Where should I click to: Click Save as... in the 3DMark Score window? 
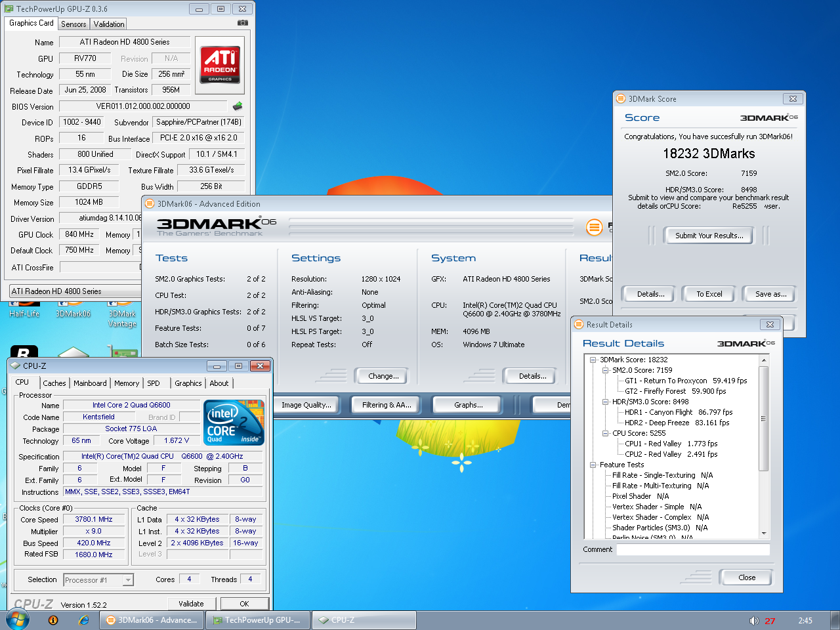pyautogui.click(x=771, y=294)
